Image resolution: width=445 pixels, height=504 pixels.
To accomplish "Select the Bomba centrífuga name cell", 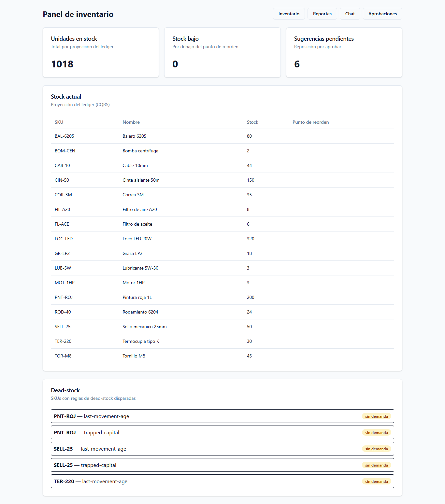I will 140,151.
